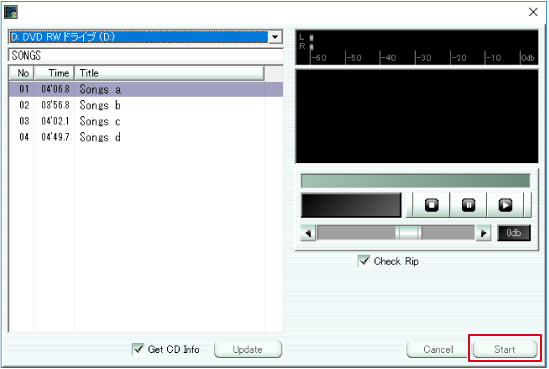549x369 pixels.
Task: Click the L/R level meter display
Action: [x=417, y=48]
